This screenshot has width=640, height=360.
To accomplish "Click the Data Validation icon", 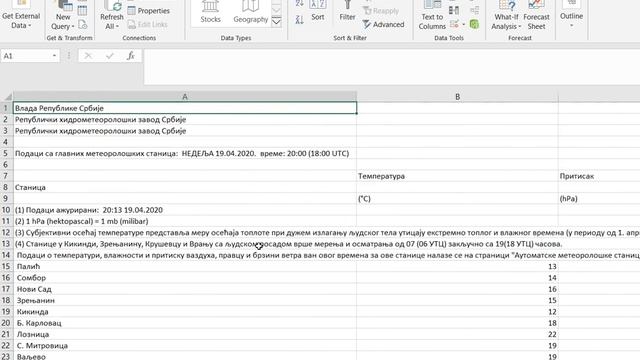I will 454,24.
